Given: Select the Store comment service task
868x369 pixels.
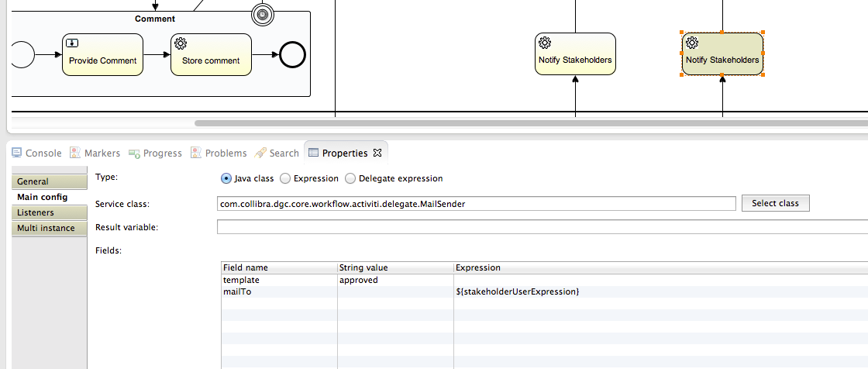Looking at the screenshot, I should tap(211, 54).
